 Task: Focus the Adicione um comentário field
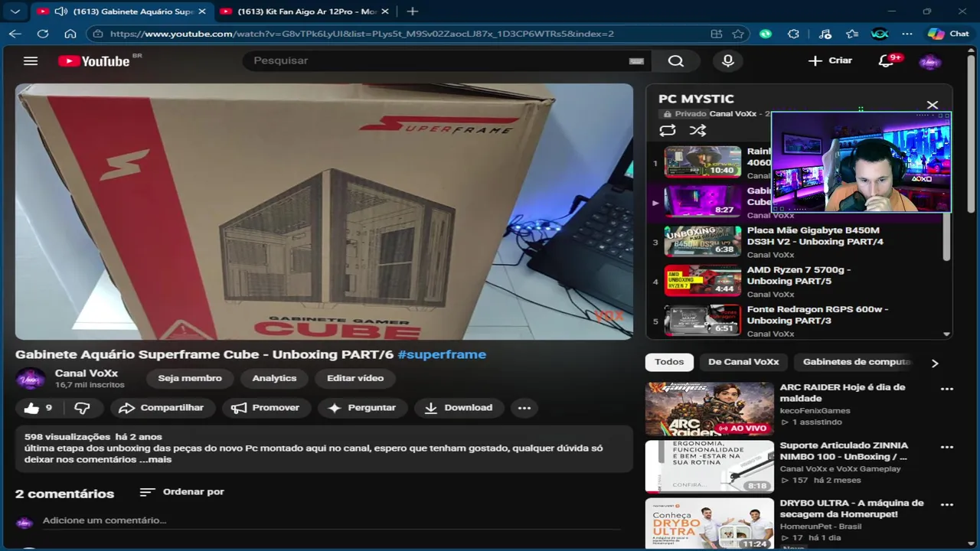tap(331, 520)
